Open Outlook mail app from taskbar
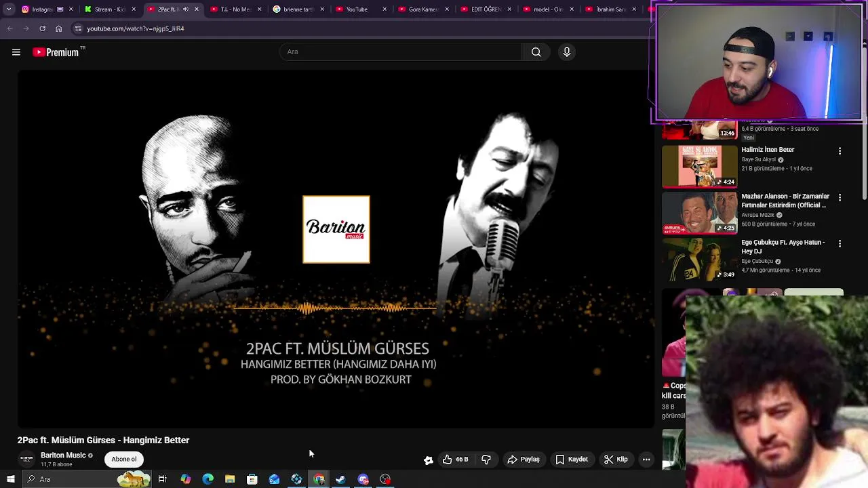Viewport: 868px width, 488px height. point(274,479)
